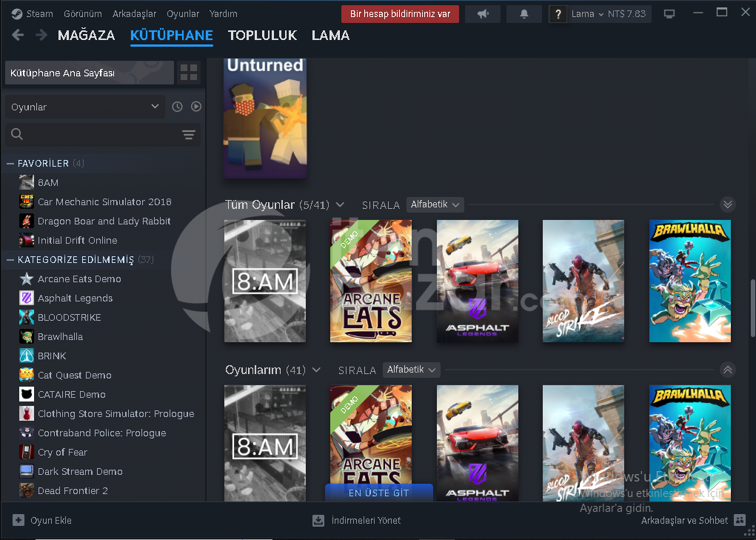Click the KÜTÜPHANE tab
Screen dimensions: 756x540
tap(172, 36)
